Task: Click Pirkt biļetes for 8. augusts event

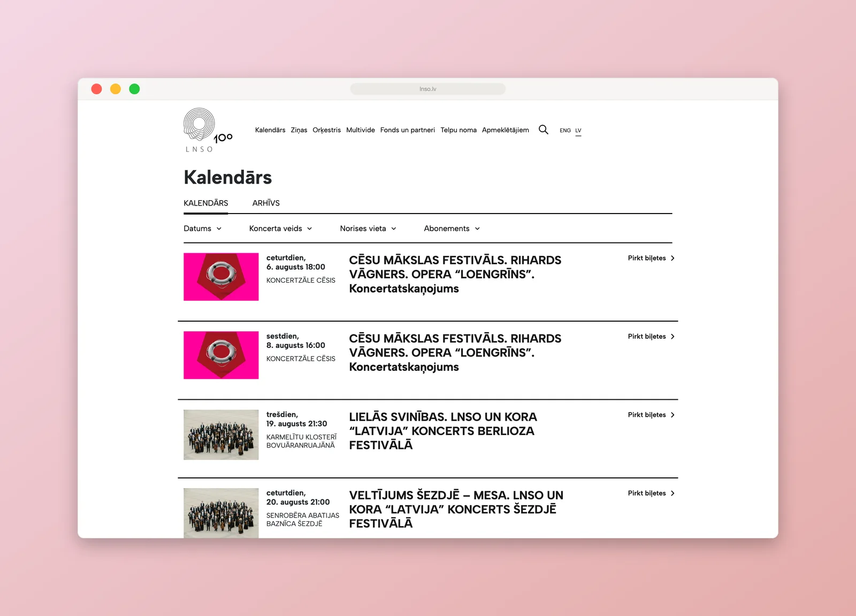Action: click(x=651, y=337)
